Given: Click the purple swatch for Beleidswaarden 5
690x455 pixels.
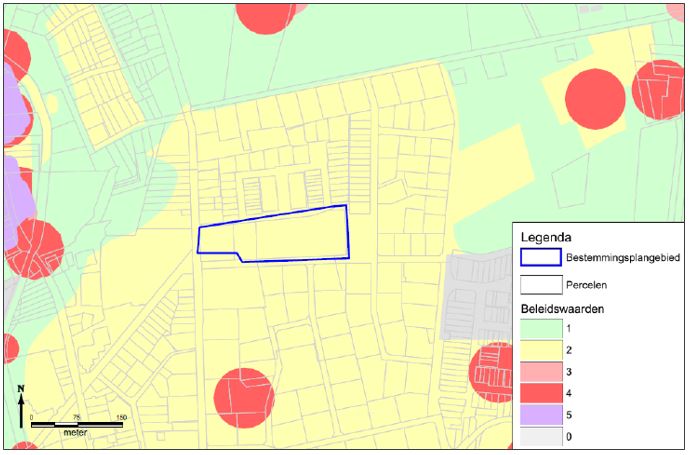Looking at the screenshot, I should coord(541,415).
